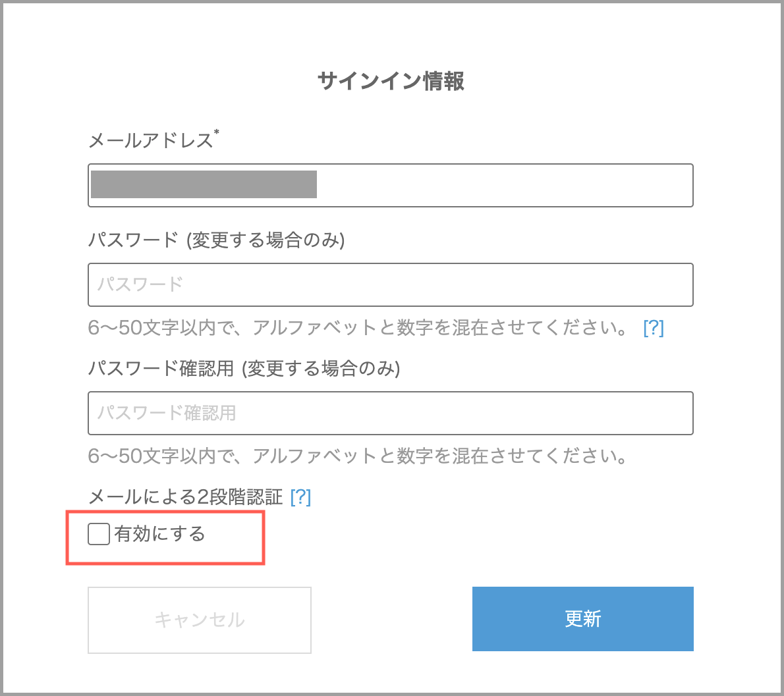Click the メールアドレス field label

150,140
